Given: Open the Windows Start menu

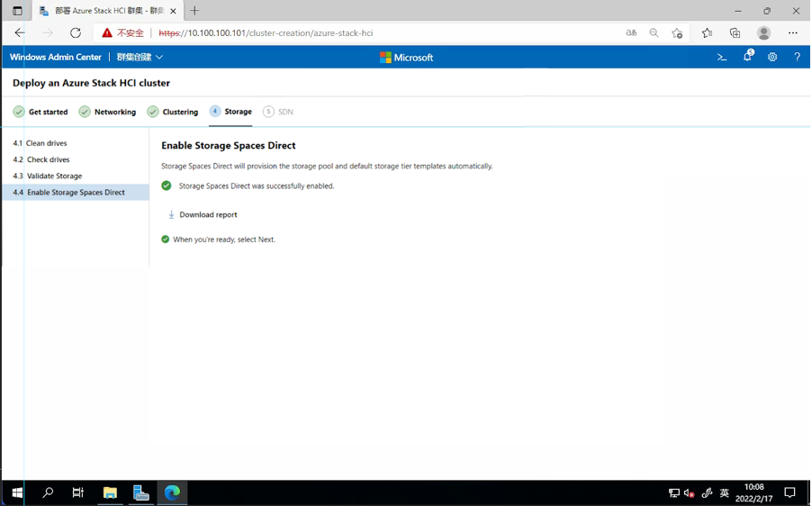Looking at the screenshot, I should pyautogui.click(x=17, y=492).
